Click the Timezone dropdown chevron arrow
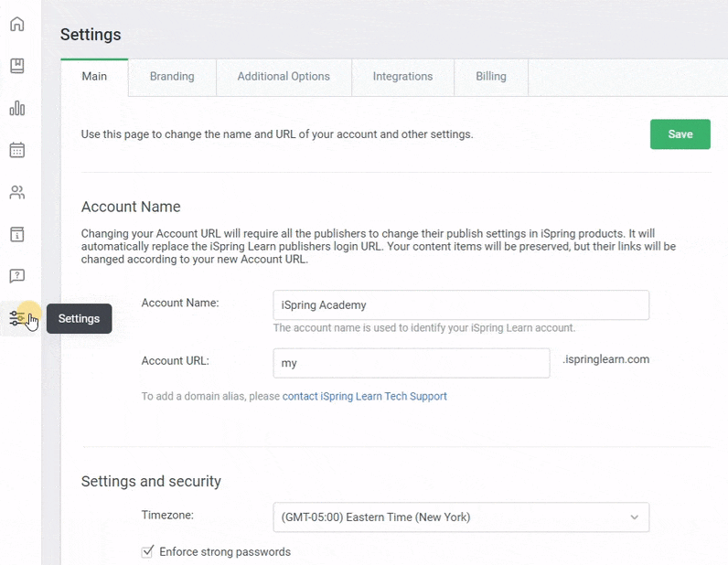728x565 pixels. 634,517
